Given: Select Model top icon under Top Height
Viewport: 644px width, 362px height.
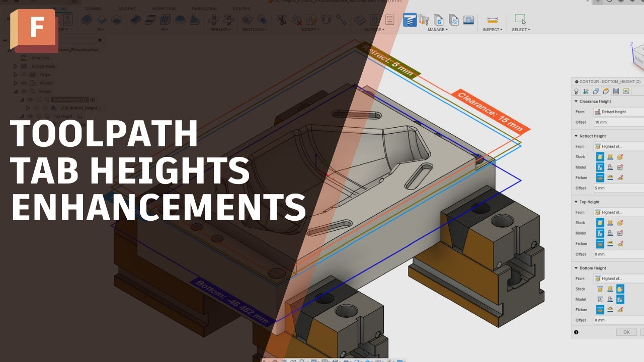Looking at the screenshot, I should [600, 233].
